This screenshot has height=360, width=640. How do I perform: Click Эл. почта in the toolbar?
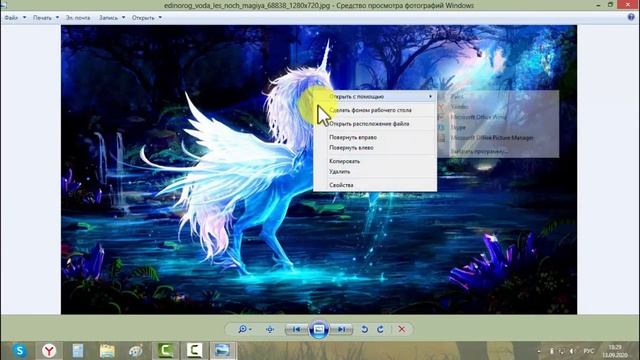tap(78, 18)
